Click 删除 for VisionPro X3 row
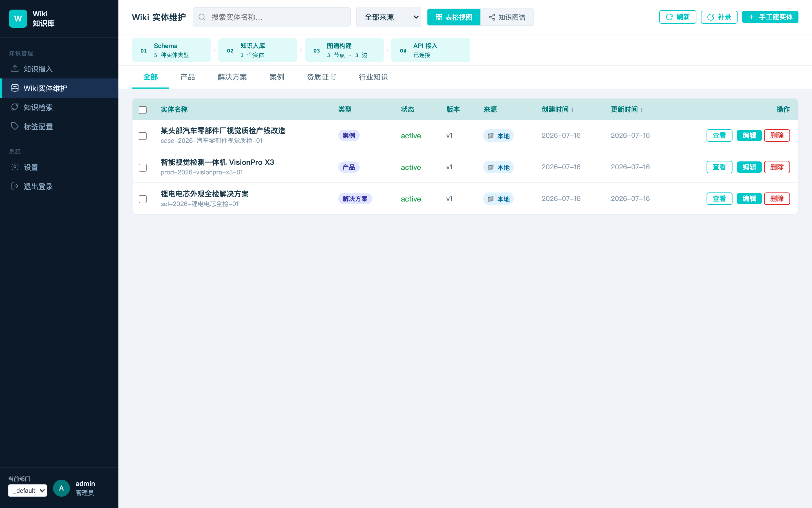 (x=777, y=167)
